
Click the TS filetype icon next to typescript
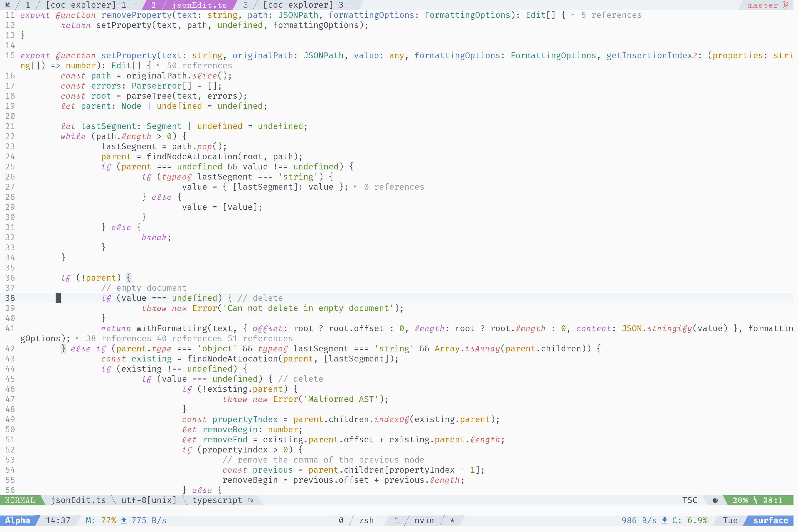250,500
